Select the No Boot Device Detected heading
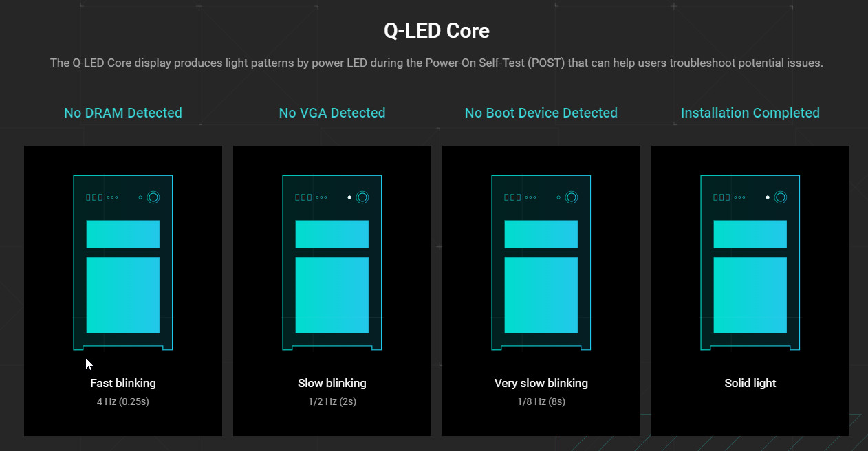Image resolution: width=868 pixels, height=451 pixels. click(x=541, y=113)
